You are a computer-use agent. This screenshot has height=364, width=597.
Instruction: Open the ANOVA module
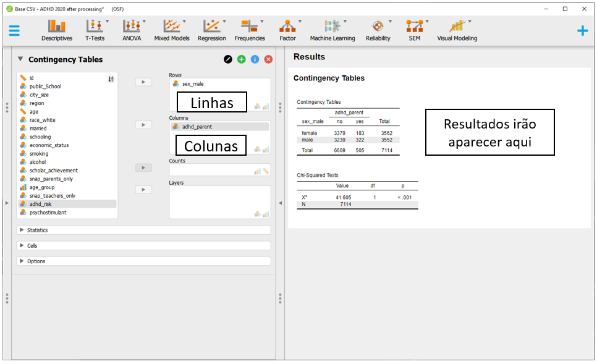pyautogui.click(x=132, y=29)
